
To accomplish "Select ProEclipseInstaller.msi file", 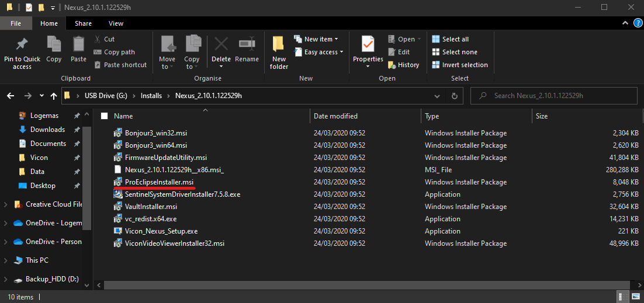I will (159, 182).
